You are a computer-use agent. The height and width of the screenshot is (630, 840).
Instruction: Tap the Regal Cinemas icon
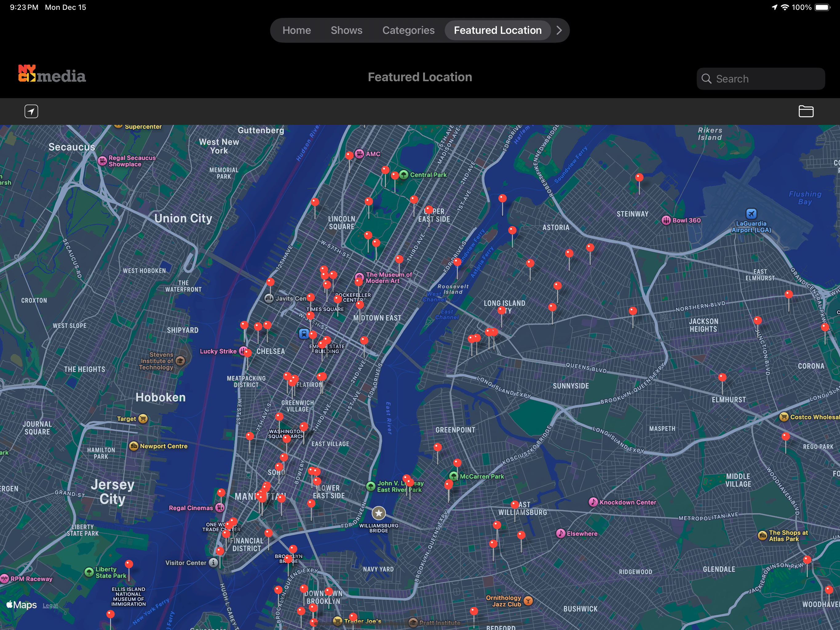click(x=220, y=508)
